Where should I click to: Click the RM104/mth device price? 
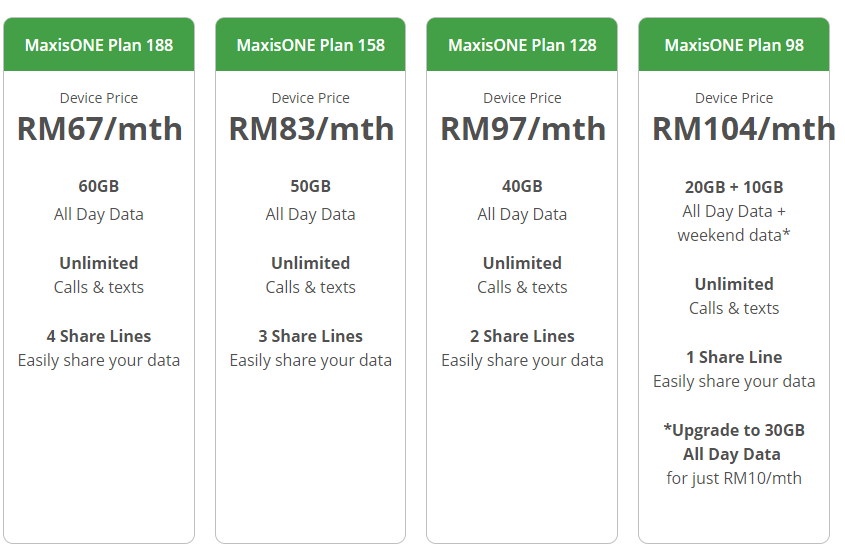pos(743,129)
